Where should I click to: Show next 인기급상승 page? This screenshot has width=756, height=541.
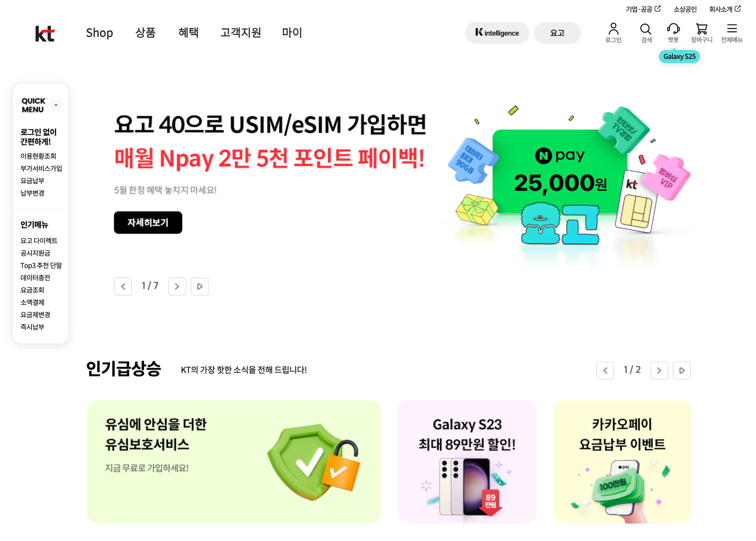point(659,370)
